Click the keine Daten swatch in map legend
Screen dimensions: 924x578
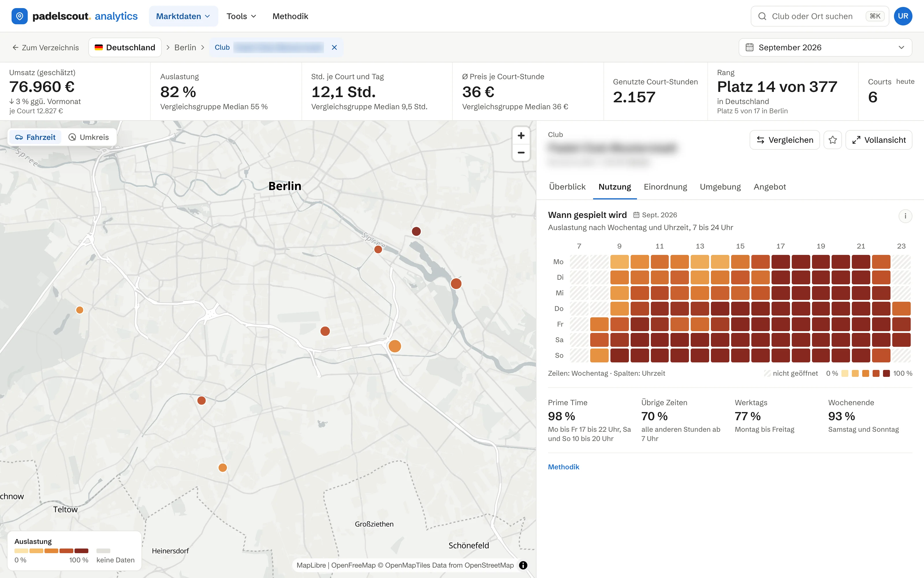tap(103, 551)
